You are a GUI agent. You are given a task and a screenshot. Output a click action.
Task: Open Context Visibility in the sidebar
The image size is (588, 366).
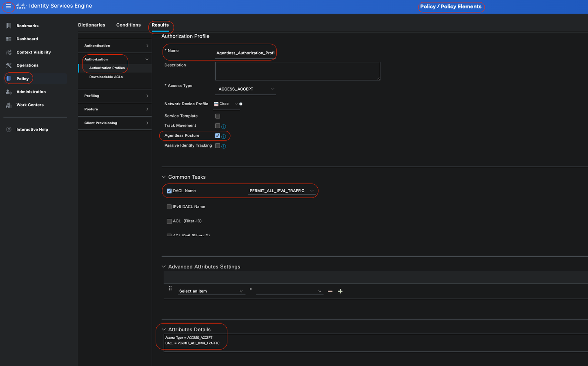[x=33, y=52]
